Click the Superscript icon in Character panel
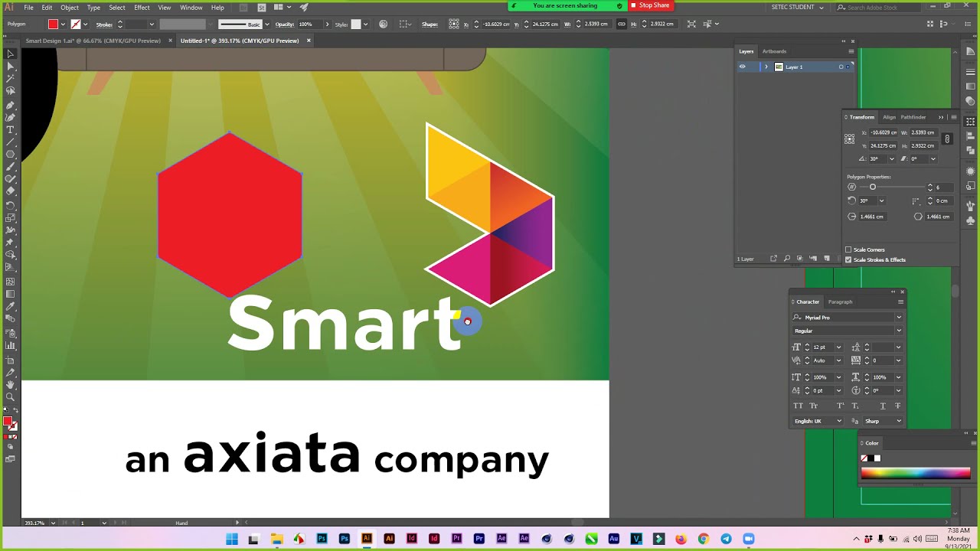Image resolution: width=980 pixels, height=551 pixels. click(x=840, y=406)
